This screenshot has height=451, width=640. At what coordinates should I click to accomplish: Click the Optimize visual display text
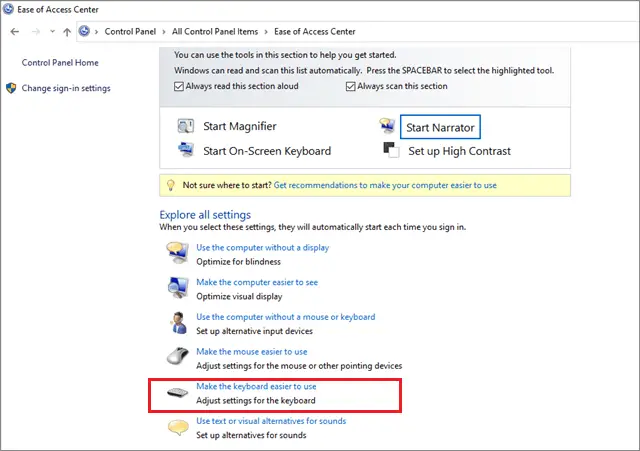pyautogui.click(x=239, y=296)
